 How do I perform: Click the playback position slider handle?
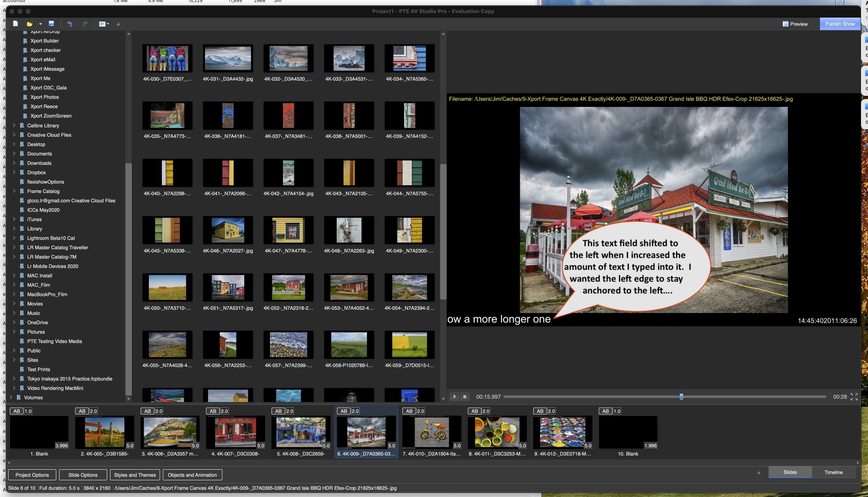tap(681, 397)
